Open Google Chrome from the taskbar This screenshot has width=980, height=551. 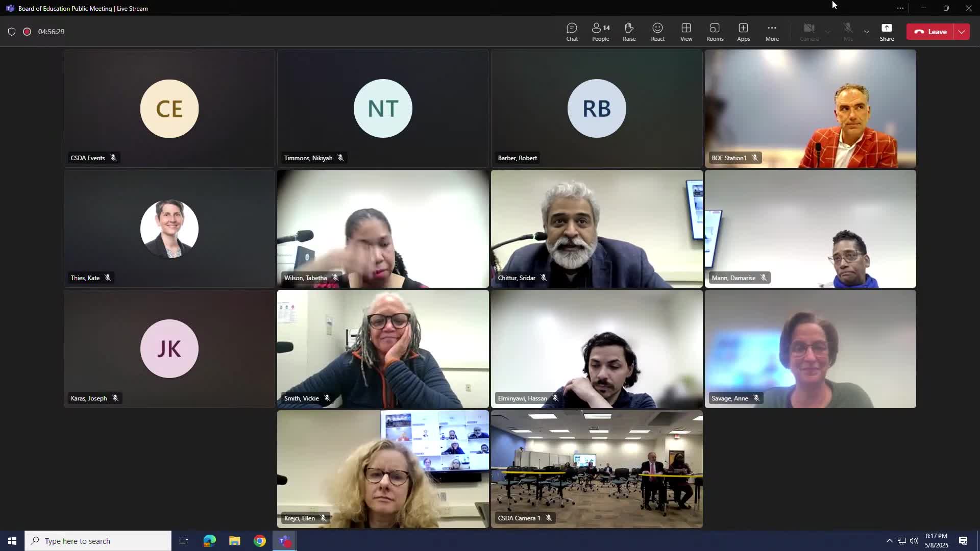(x=260, y=541)
